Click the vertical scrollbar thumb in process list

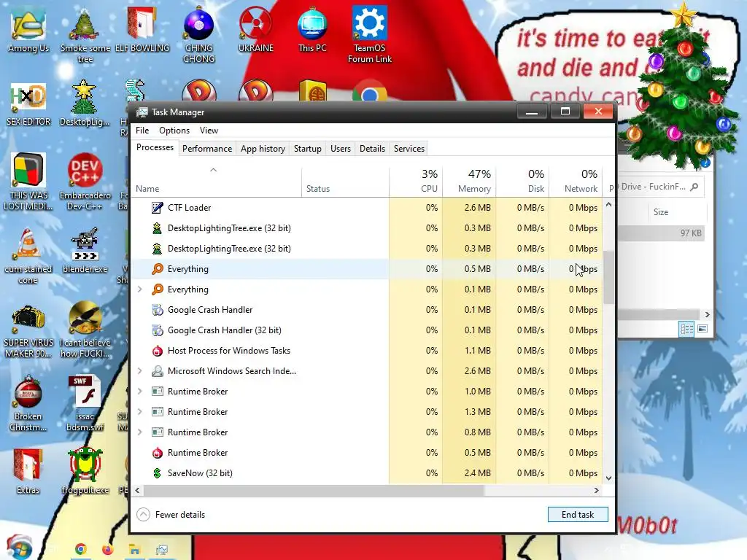[x=608, y=277]
